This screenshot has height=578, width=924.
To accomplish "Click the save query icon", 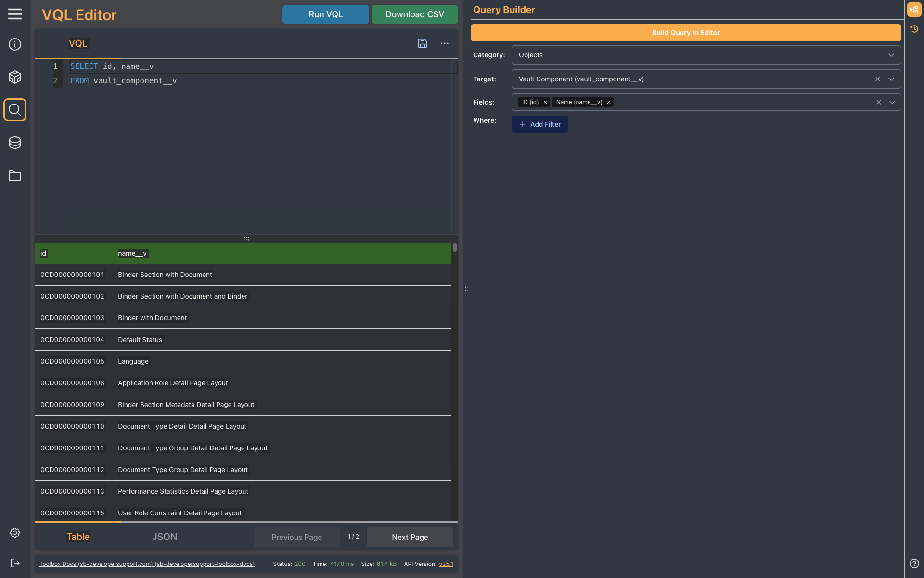I will [x=423, y=43].
